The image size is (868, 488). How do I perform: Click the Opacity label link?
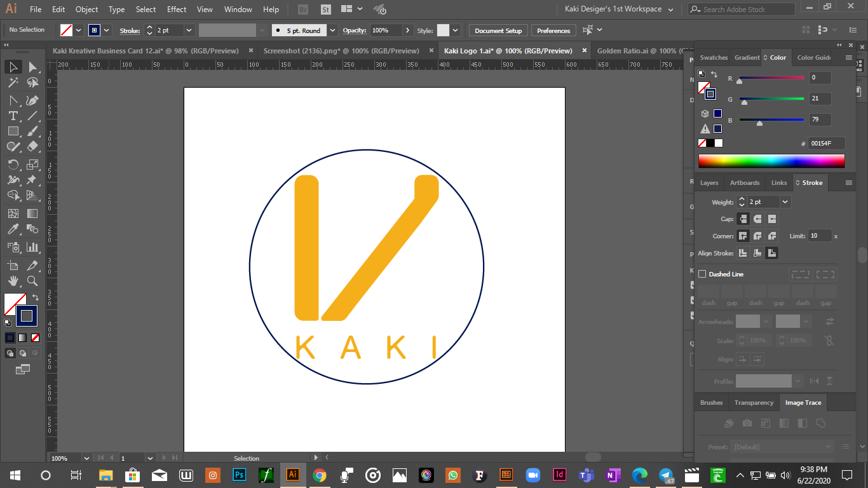point(355,30)
